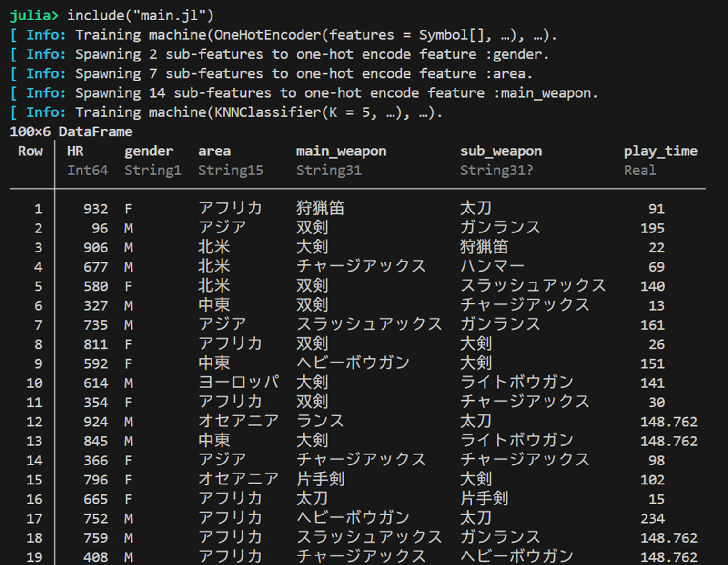This screenshot has height=565, width=728.
Task: Click HR value 677
Action: [96, 267]
